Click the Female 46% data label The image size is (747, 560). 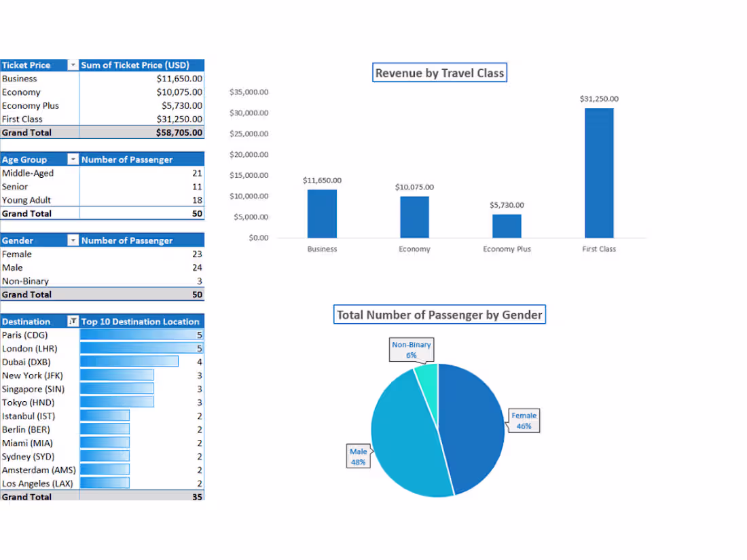(523, 420)
